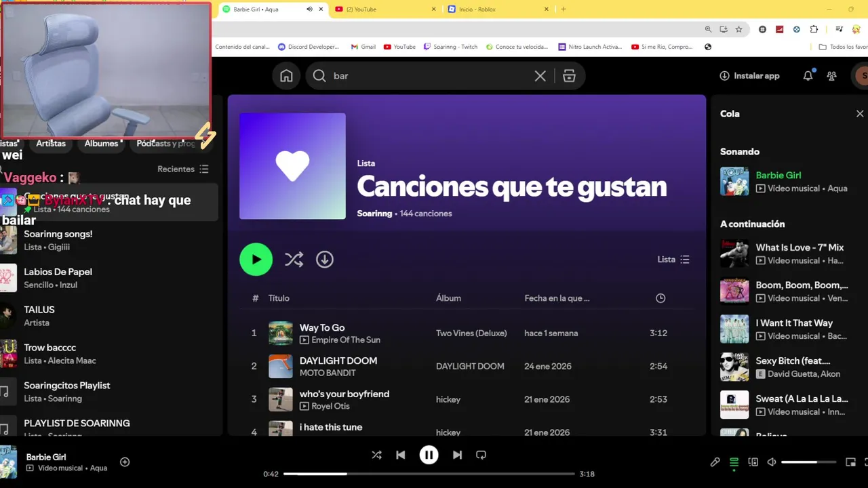Skip to the next track

click(x=457, y=455)
